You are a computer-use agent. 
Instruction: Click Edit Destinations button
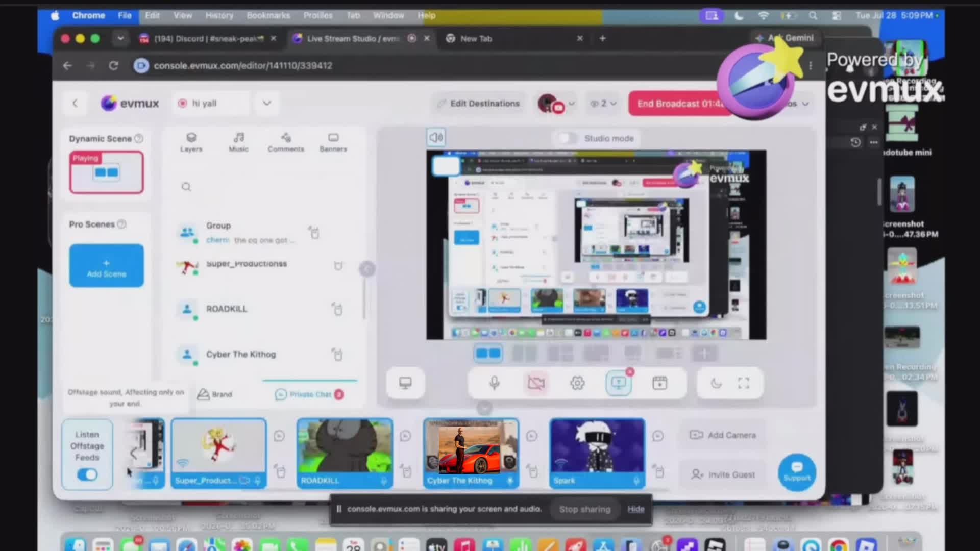[479, 104]
